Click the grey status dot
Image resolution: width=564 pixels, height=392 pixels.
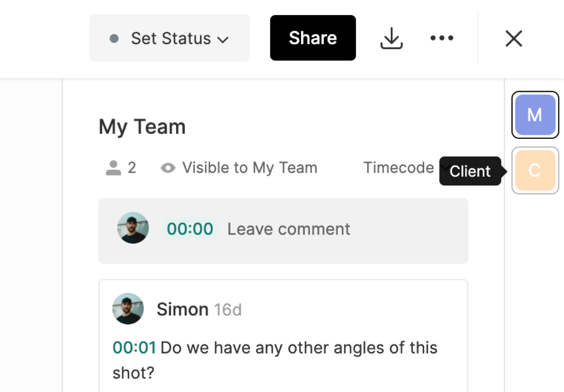point(114,38)
